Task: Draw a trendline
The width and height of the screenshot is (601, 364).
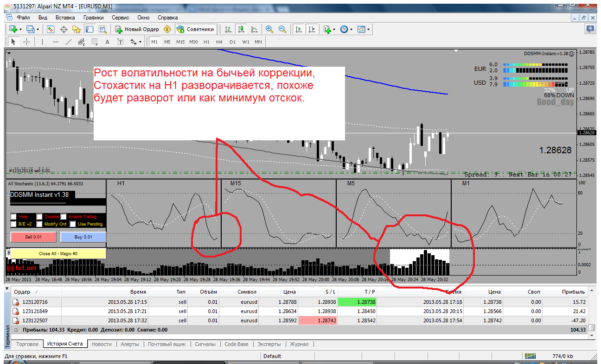Action: 69,42
